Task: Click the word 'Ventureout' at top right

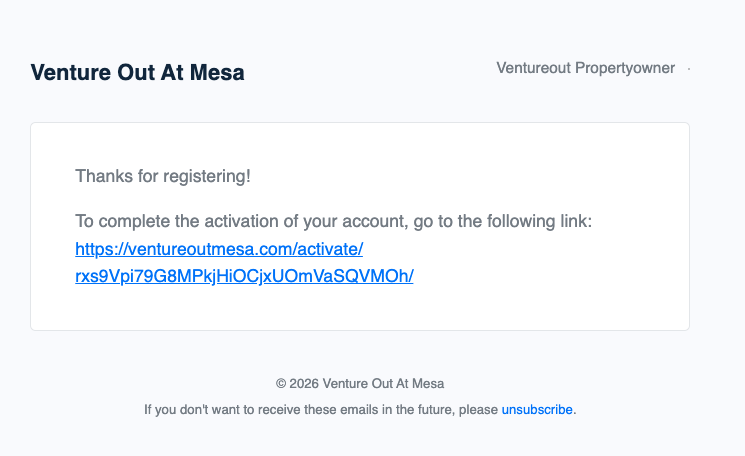Action: [x=534, y=68]
